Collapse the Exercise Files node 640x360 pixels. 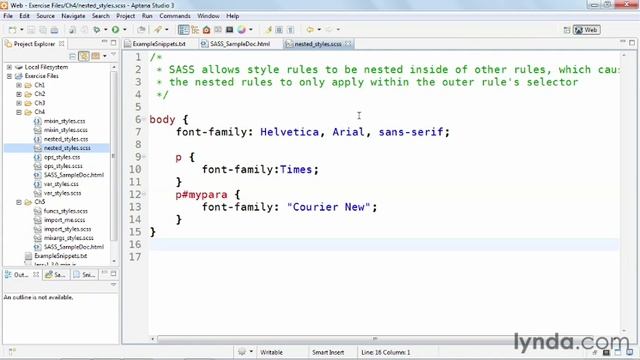coord(9,76)
